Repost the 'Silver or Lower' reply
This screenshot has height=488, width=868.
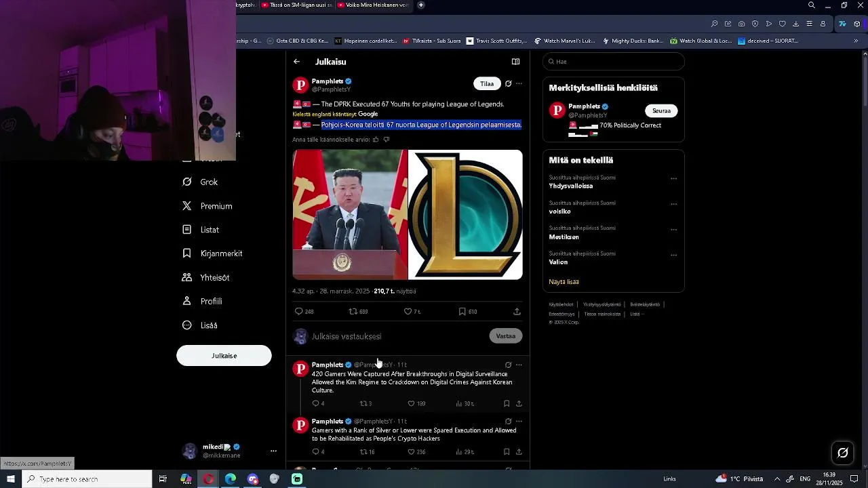pos(367,452)
